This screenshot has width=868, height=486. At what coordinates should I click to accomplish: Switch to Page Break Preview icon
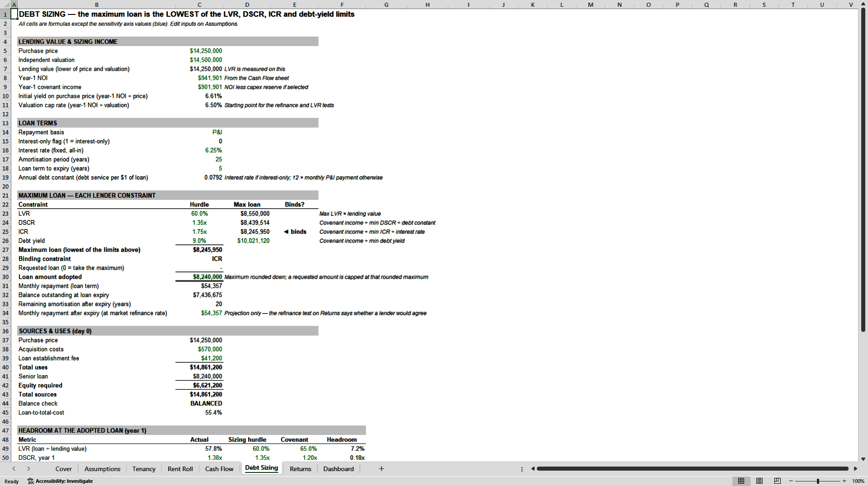pyautogui.click(x=778, y=481)
